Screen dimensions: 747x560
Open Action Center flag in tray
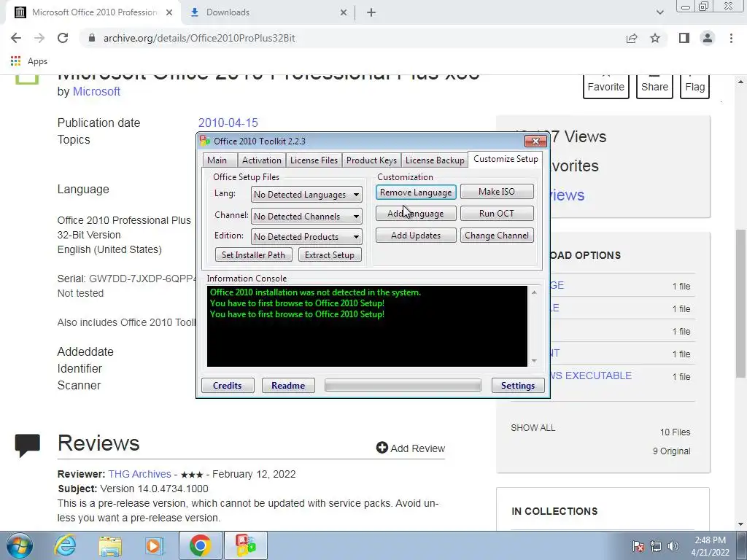638,546
